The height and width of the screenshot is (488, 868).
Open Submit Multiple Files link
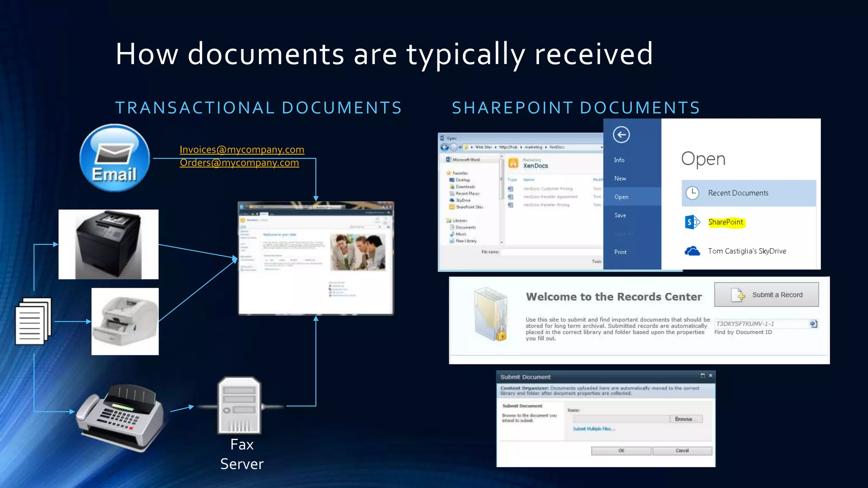point(594,429)
